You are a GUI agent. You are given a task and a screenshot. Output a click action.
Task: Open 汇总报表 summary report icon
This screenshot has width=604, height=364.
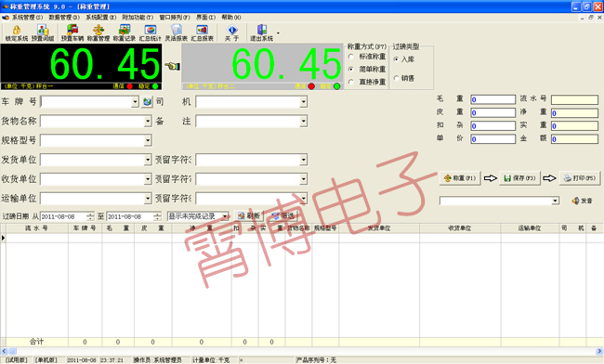(203, 32)
